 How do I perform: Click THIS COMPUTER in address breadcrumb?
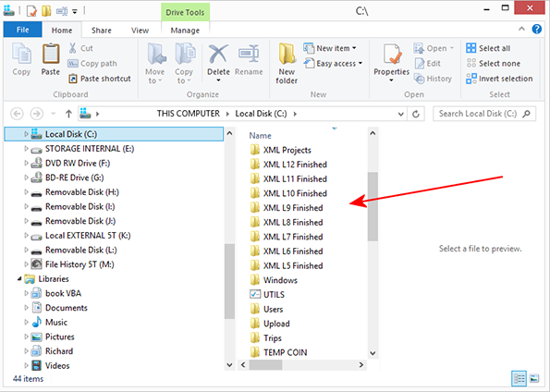188,114
